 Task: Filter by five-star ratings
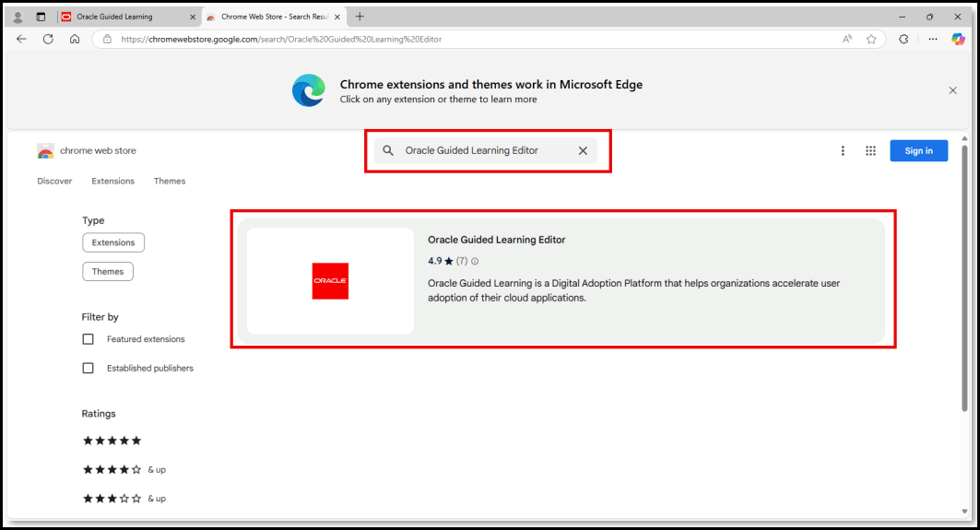point(112,441)
